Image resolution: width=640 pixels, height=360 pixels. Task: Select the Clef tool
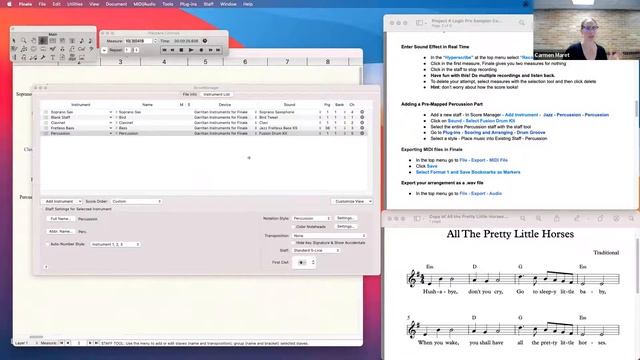(72, 49)
